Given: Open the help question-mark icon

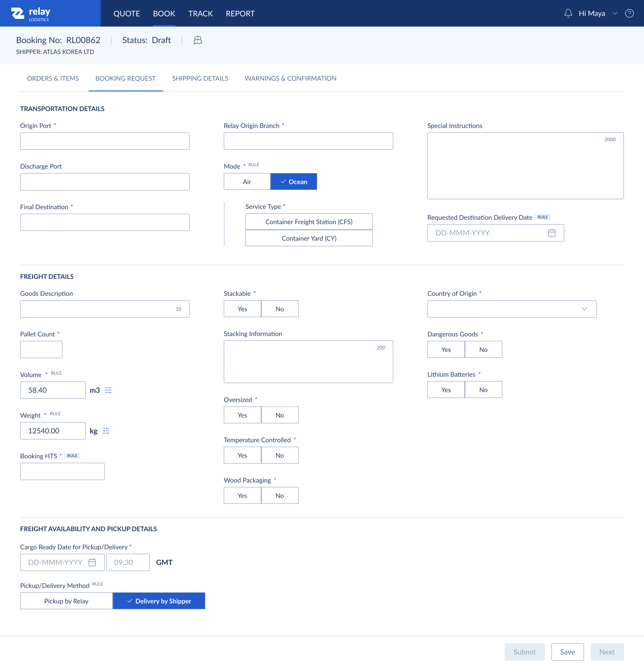Looking at the screenshot, I should click(630, 13).
